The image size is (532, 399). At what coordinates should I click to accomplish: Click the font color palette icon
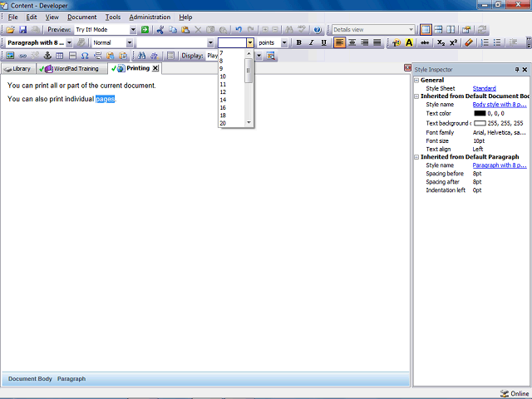pyautogui.click(x=397, y=42)
